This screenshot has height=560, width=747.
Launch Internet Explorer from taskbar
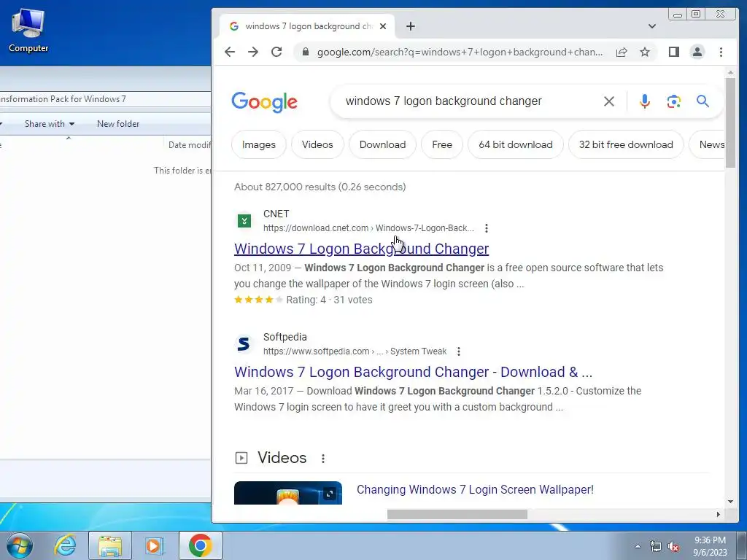(x=65, y=545)
